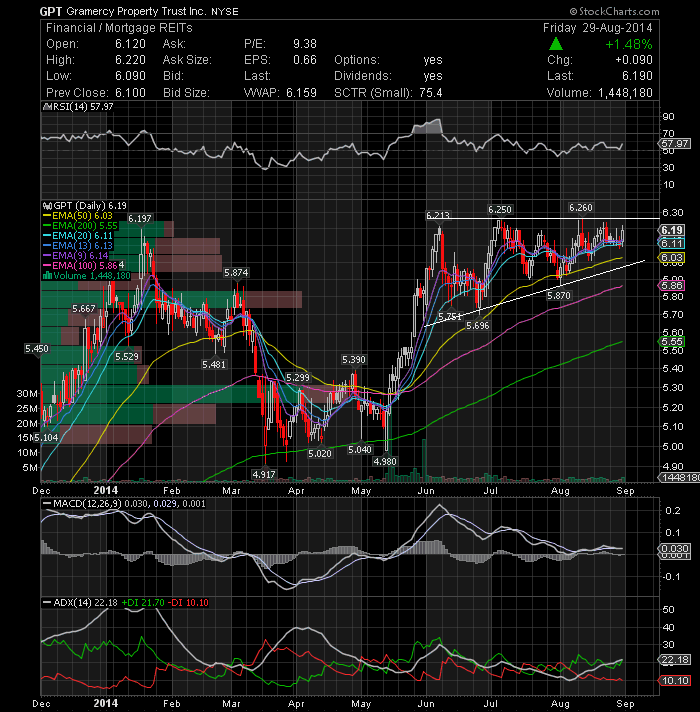This screenshot has height=712, width=700.
Task: Click the 5.481 price label
Action: (x=214, y=365)
